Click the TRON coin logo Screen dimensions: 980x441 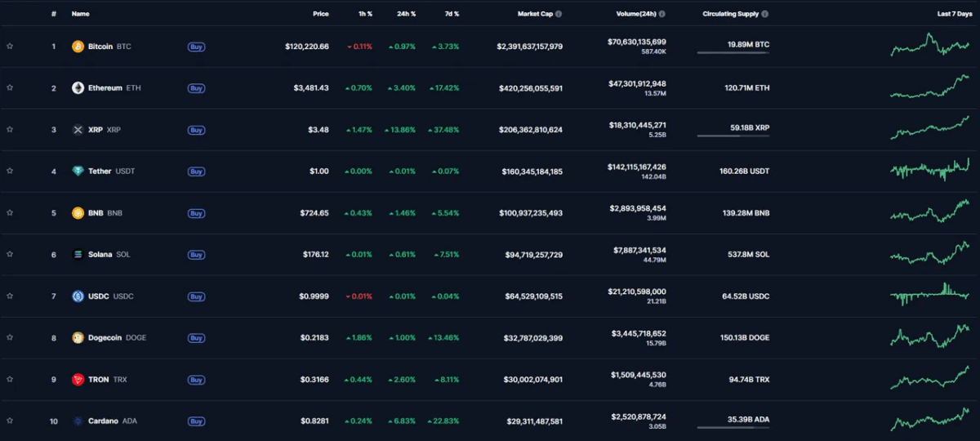[x=78, y=380]
